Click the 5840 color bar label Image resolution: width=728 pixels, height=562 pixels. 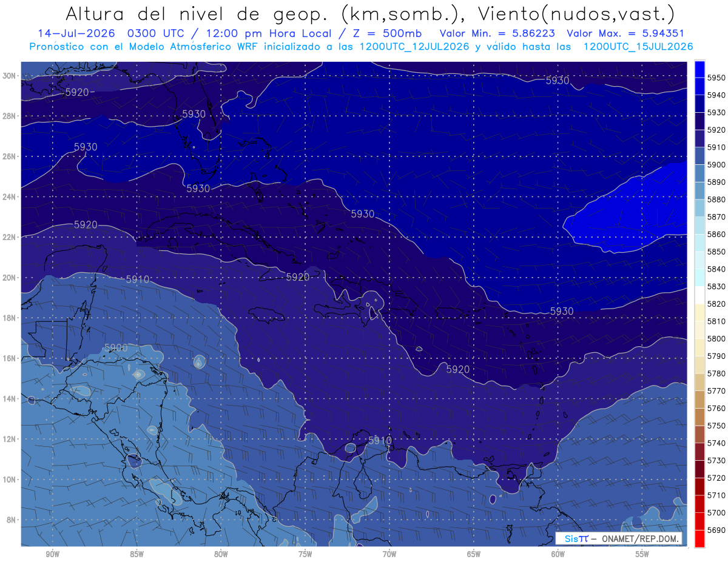(716, 269)
